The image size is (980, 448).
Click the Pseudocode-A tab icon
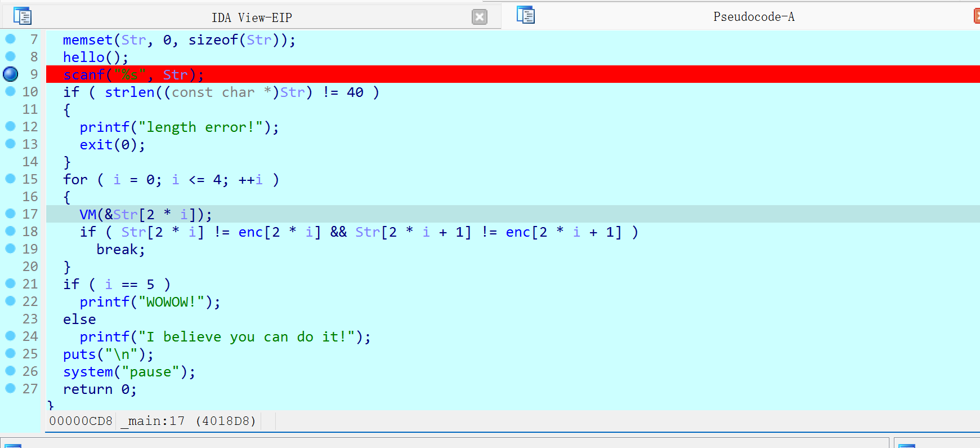[x=525, y=15]
